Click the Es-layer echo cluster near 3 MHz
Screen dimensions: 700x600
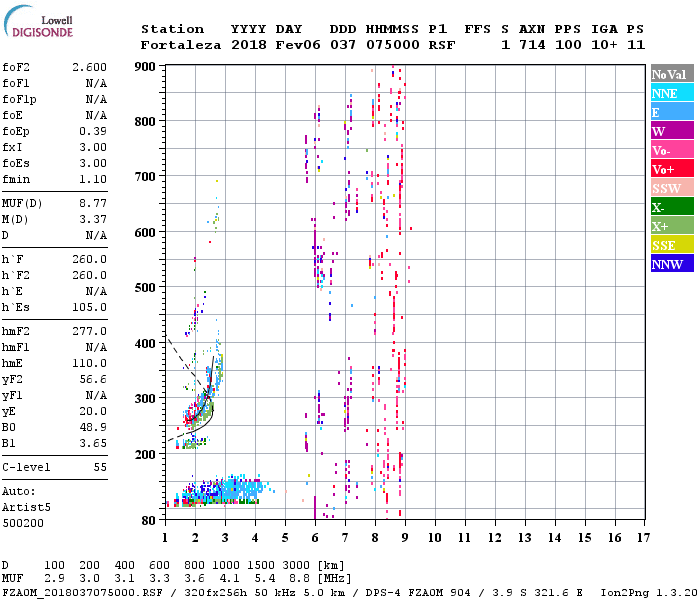pos(219,490)
